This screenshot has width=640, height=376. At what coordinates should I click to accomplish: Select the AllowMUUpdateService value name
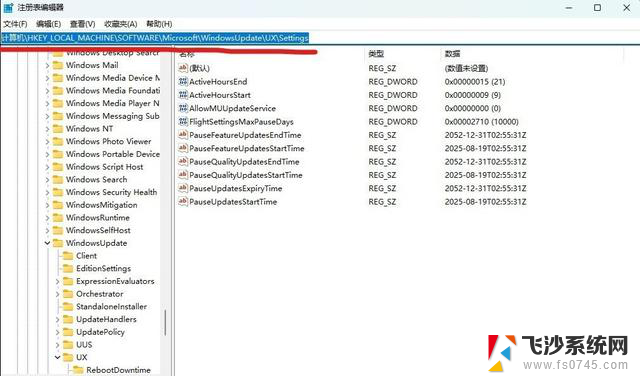pos(232,108)
